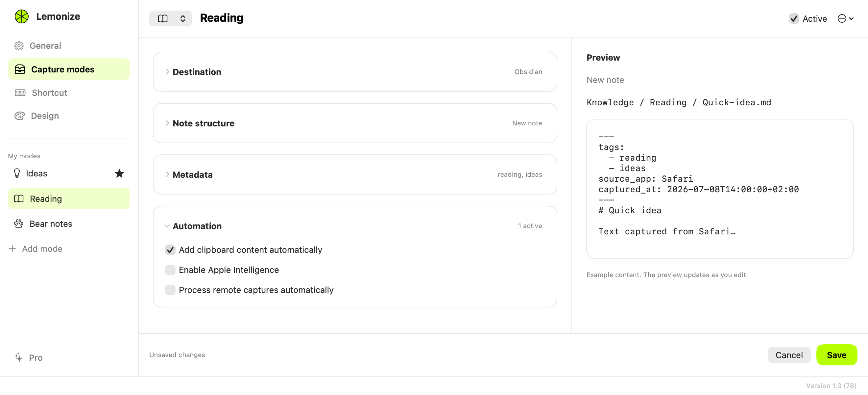
Task: Open the Pro upgrade link
Action: point(29,357)
